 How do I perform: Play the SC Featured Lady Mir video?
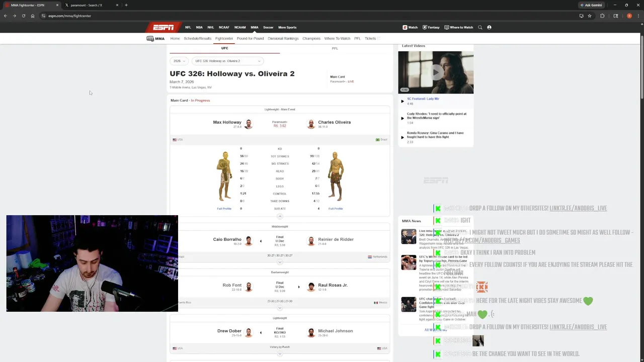point(423,99)
